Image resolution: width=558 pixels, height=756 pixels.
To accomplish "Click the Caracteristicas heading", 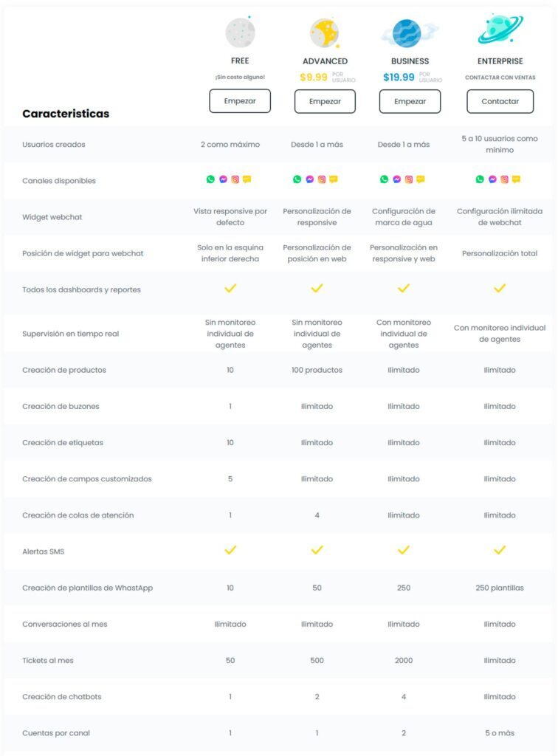I will click(x=66, y=114).
